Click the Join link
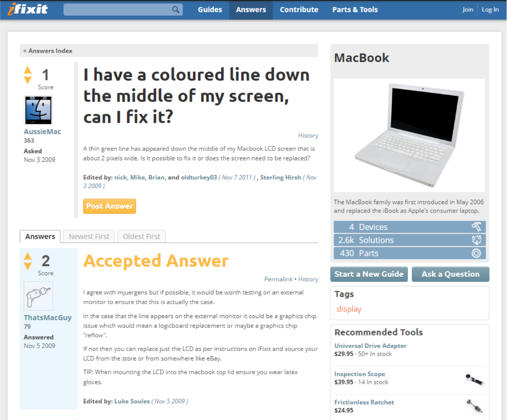 [x=468, y=10]
